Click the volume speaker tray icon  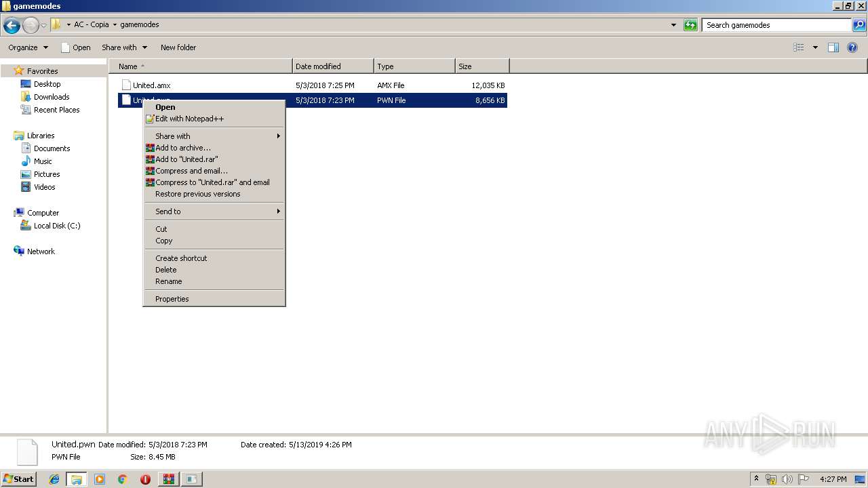[787, 479]
